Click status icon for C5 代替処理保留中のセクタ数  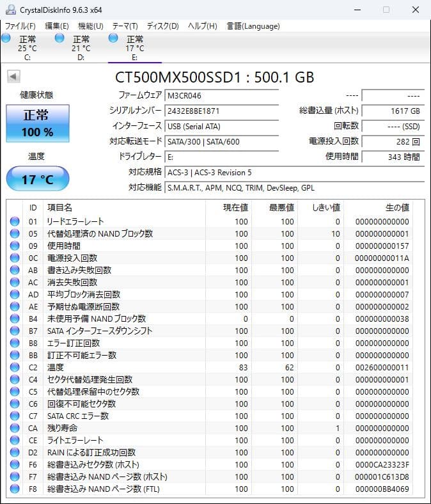(15, 392)
